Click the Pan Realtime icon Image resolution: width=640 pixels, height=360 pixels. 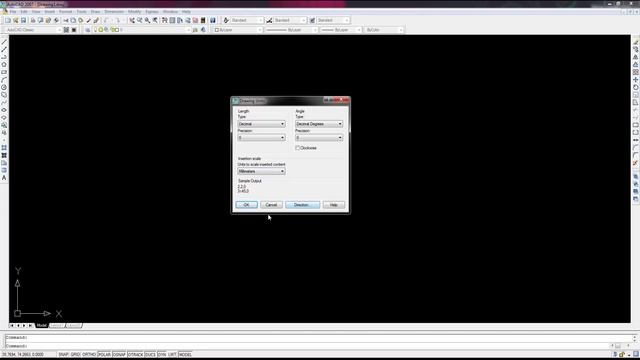[132, 20]
